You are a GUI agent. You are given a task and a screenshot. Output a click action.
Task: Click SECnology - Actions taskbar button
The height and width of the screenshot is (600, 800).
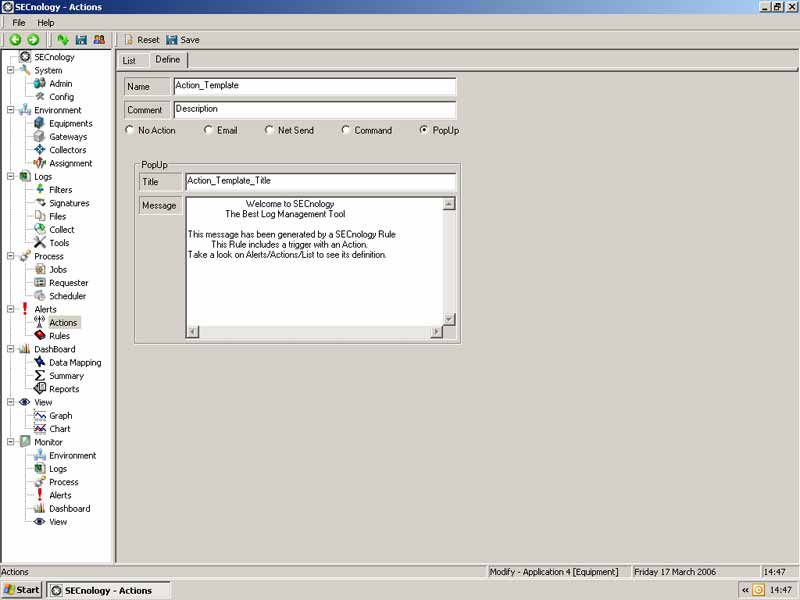[109, 590]
